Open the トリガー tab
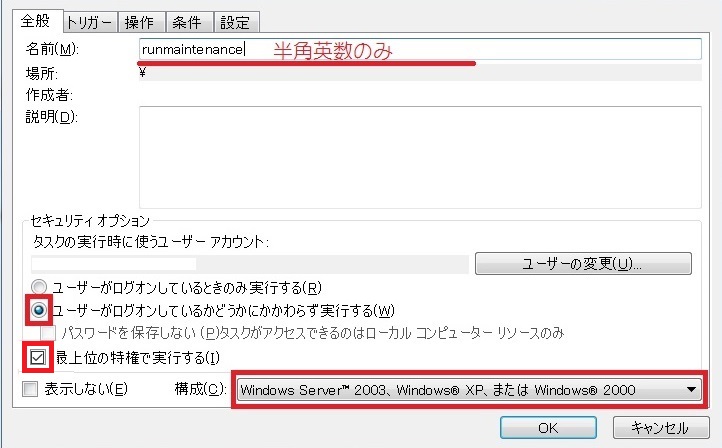Viewport: 722px width, 448px height. pos(89,23)
